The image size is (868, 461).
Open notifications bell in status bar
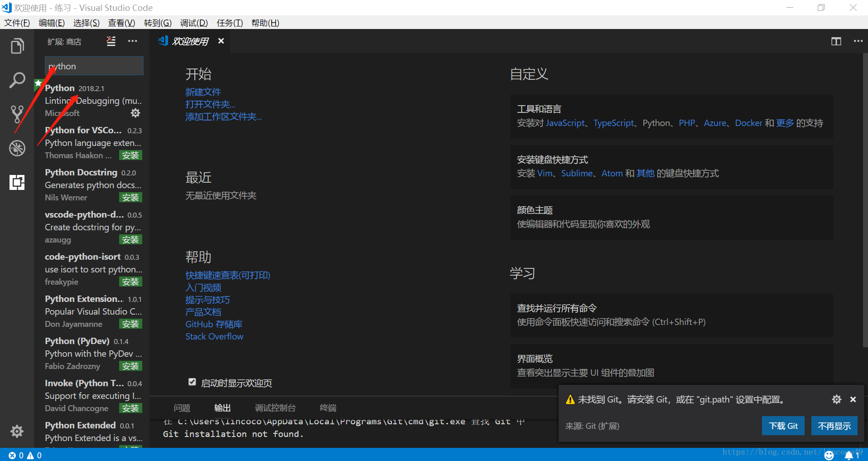[851, 455]
